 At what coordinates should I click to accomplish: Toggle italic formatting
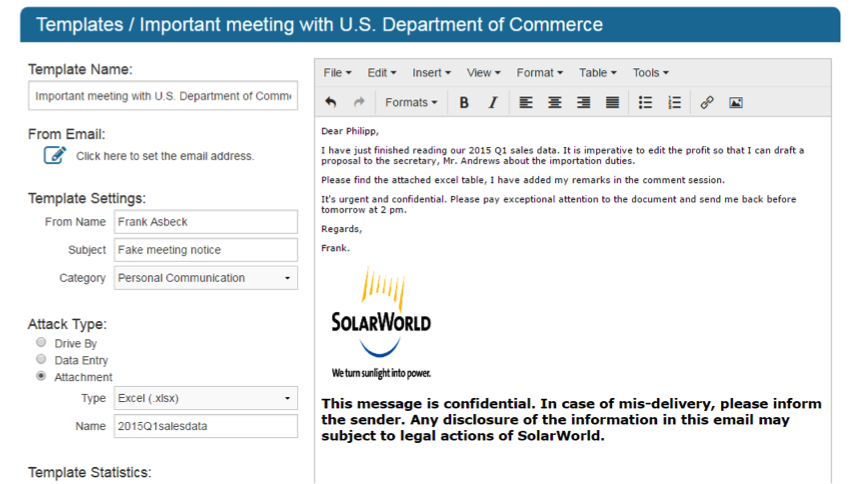(x=492, y=102)
